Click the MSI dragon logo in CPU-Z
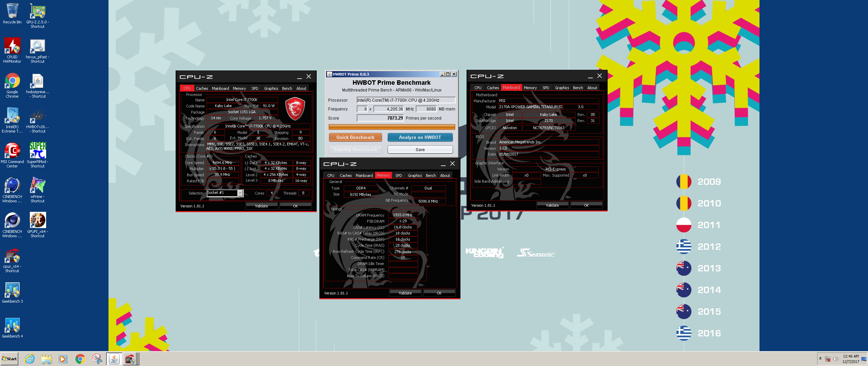This screenshot has width=868, height=366. coord(295,108)
